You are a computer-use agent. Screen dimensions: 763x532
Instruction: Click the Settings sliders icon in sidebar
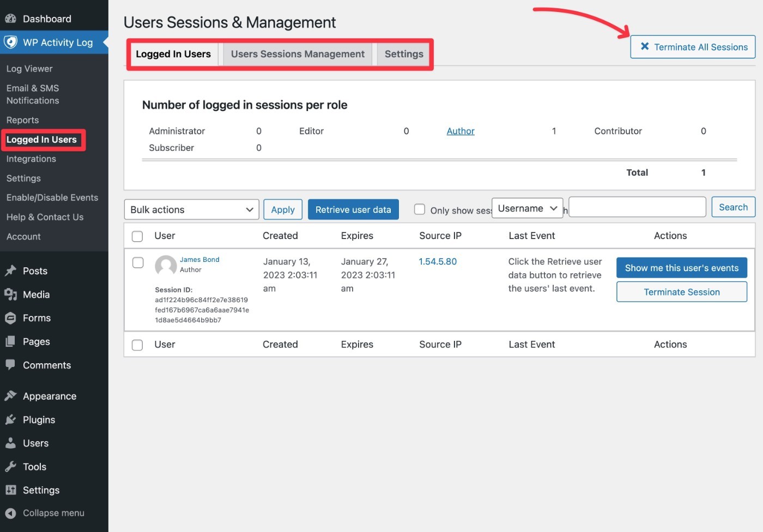tap(10, 490)
